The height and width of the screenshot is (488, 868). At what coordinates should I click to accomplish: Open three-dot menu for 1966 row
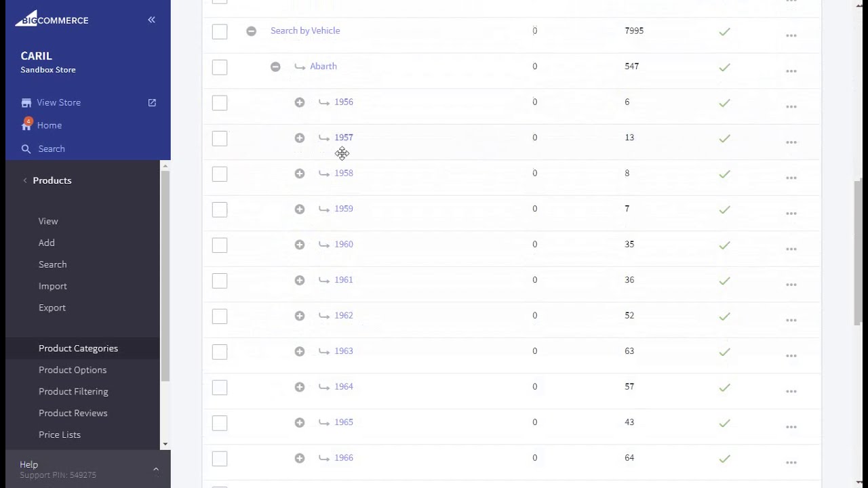[791, 462]
